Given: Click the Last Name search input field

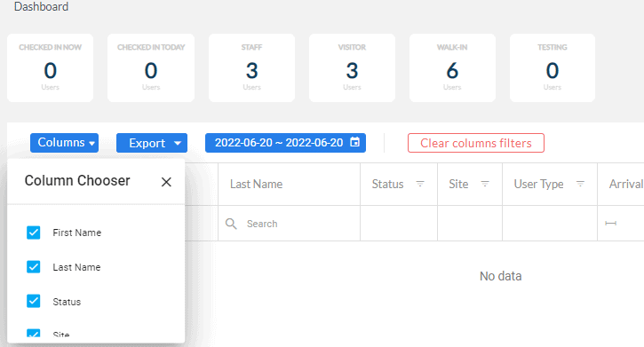Looking at the screenshot, I should [x=289, y=224].
